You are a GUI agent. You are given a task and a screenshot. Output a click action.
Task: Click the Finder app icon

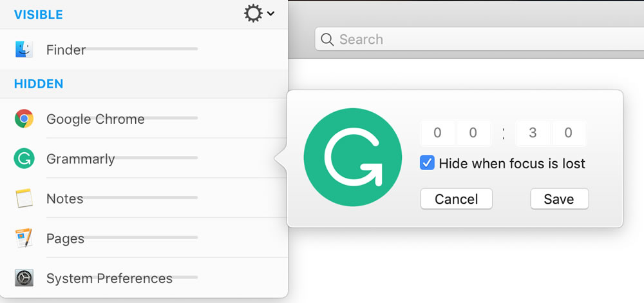coord(24,50)
